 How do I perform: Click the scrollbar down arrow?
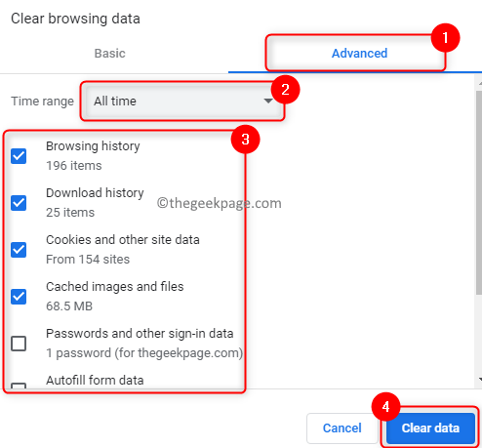point(480,379)
